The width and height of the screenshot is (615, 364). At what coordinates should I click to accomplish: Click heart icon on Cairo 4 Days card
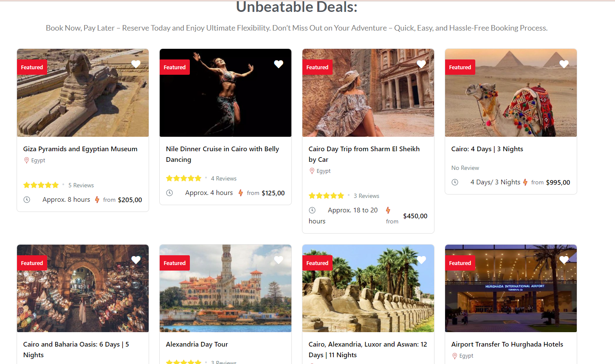[x=564, y=64]
